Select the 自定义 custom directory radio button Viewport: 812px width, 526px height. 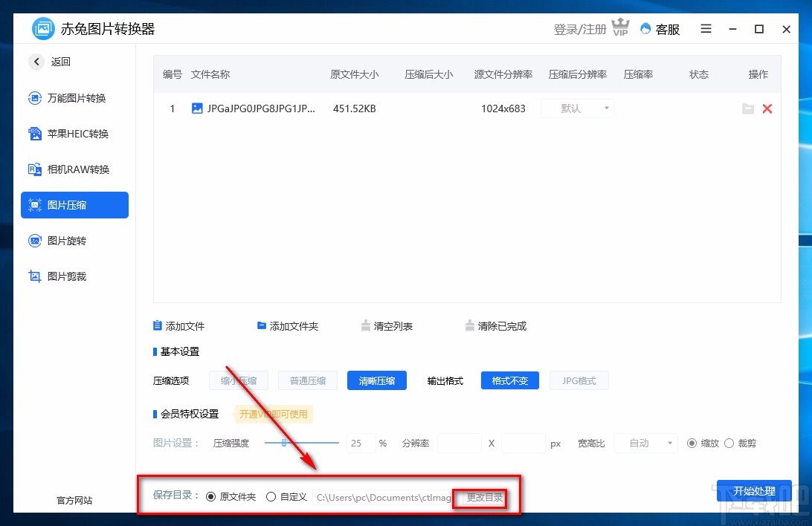(271, 496)
